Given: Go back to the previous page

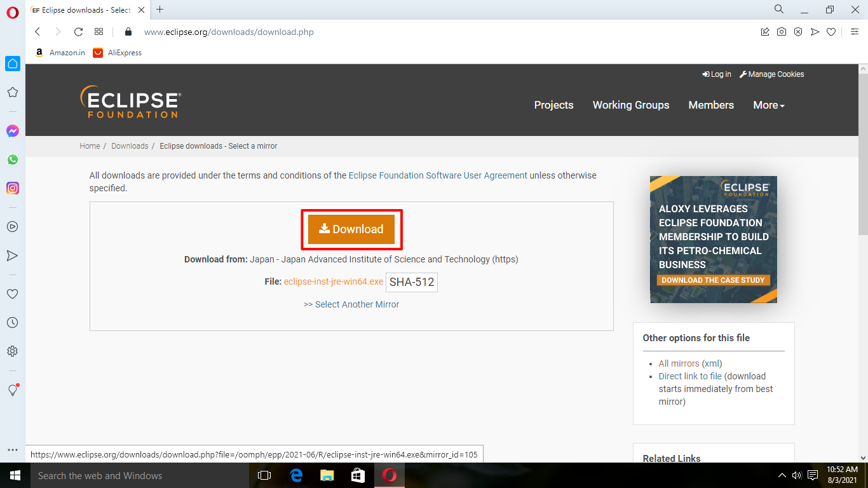Looking at the screenshot, I should 37,32.
